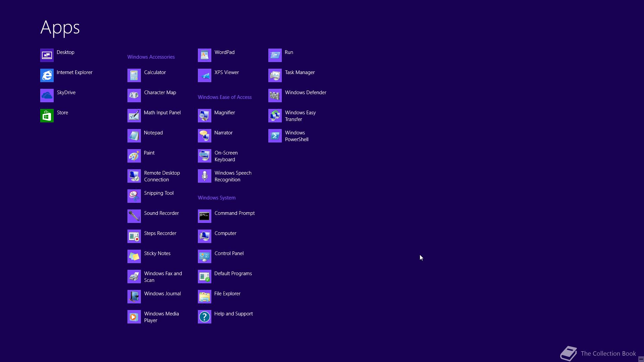This screenshot has height=362, width=644.
Task: Click the 'Windows PowerShell' label
Action: coord(297,136)
